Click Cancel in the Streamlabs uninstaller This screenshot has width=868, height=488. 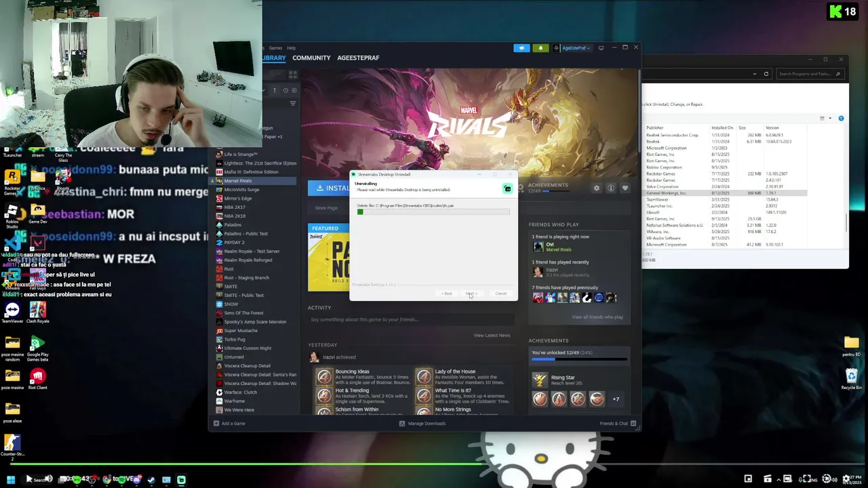[500, 293]
